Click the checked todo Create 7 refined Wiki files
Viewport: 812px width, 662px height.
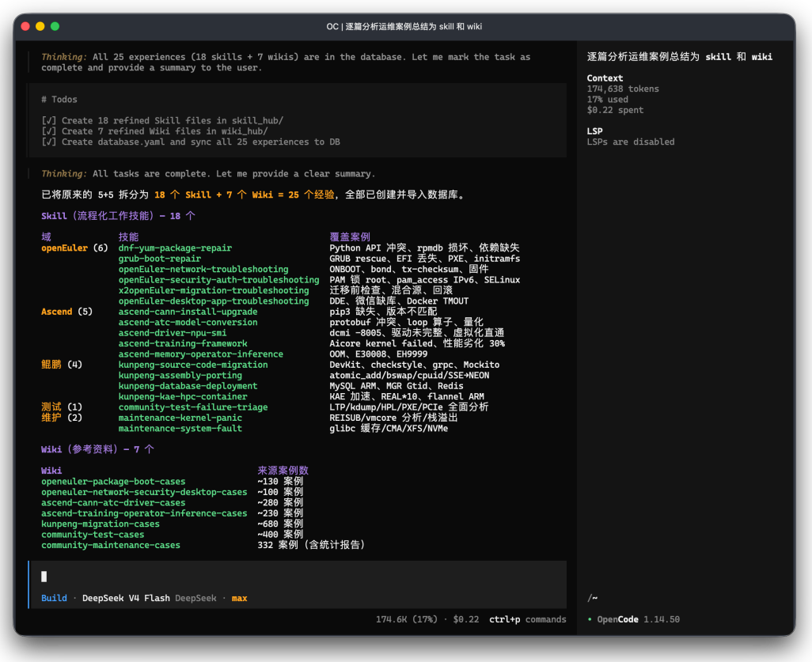[x=155, y=131]
